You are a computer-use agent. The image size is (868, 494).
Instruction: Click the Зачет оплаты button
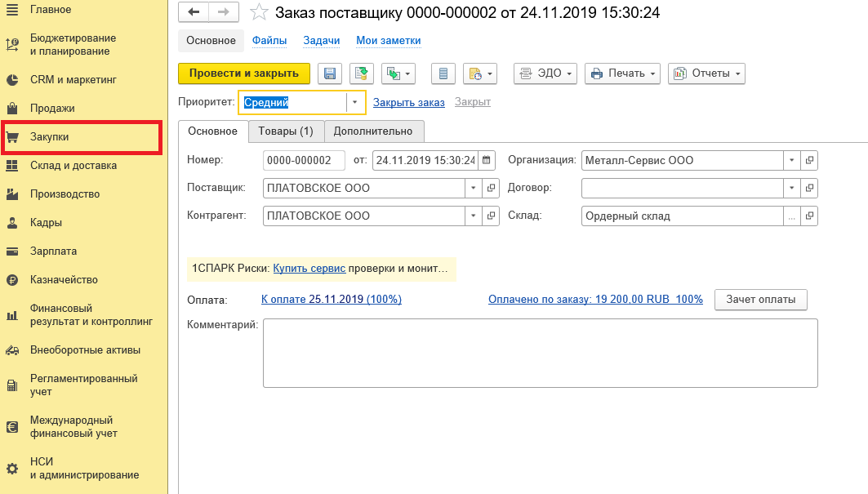click(761, 300)
